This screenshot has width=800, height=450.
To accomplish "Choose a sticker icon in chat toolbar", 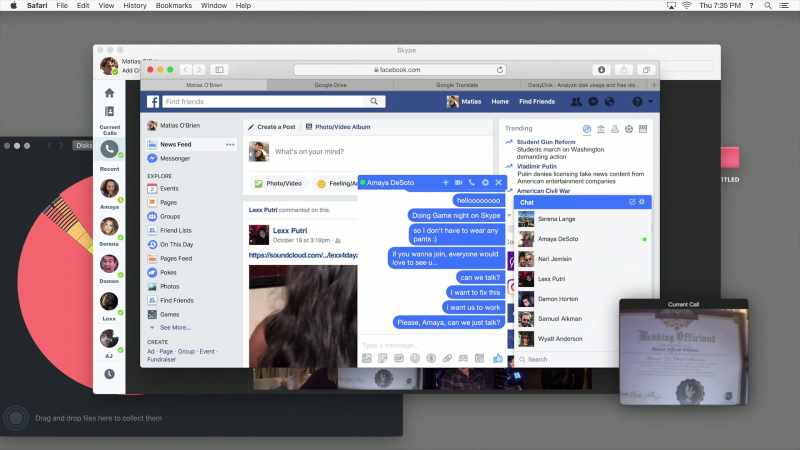I will [383, 359].
